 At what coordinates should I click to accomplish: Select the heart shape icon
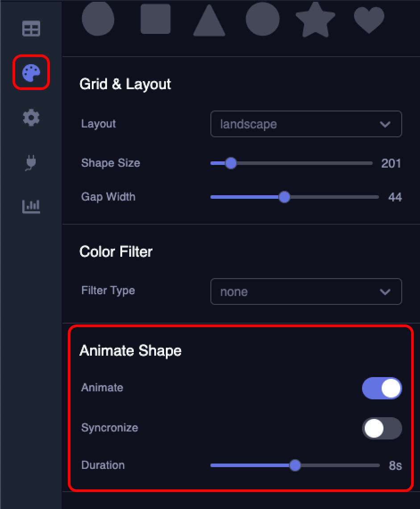[369, 20]
